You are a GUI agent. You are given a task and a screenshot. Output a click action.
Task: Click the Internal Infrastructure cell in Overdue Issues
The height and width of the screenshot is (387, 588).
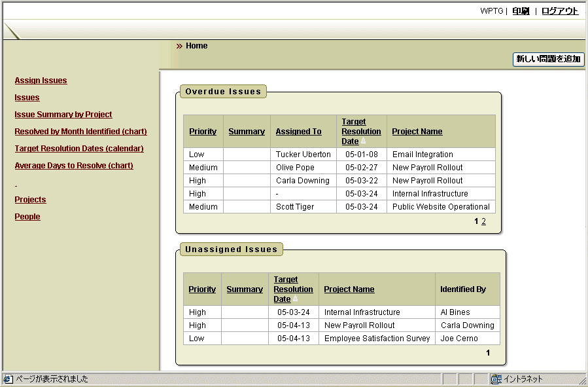(441, 194)
